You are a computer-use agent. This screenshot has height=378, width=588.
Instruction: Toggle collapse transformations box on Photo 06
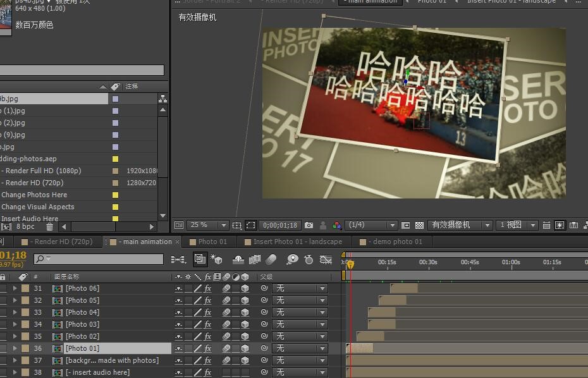pos(188,288)
